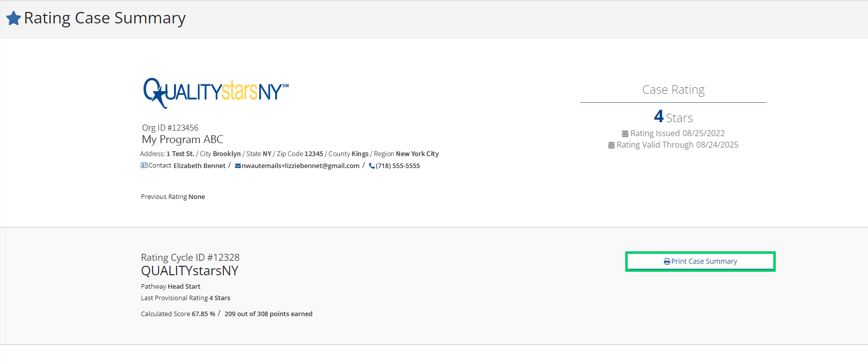
Task: Click the My Program ABC program name
Action: pos(182,140)
